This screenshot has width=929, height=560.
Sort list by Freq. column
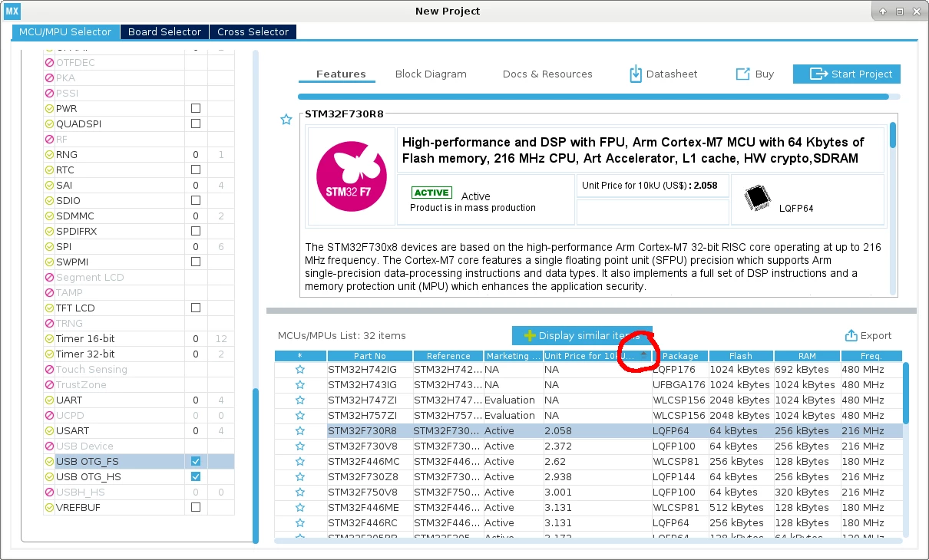pyautogui.click(x=871, y=356)
